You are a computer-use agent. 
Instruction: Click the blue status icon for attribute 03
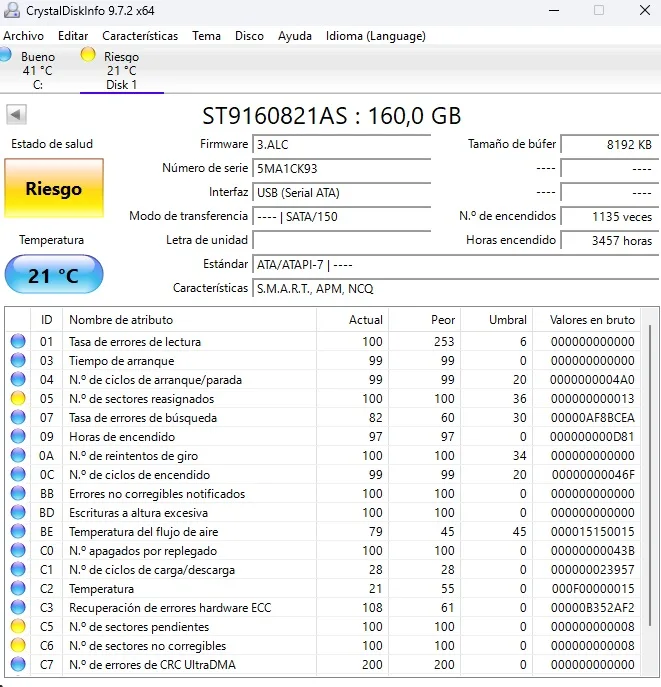[18, 360]
